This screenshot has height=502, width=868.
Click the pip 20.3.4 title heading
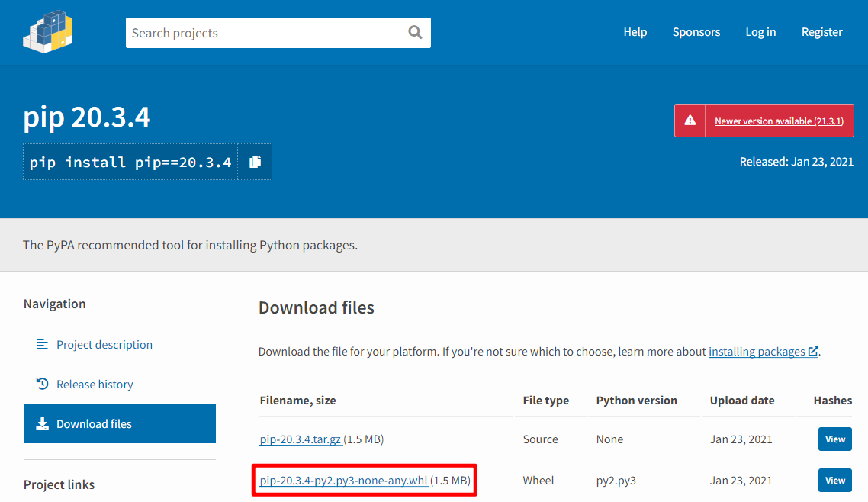point(87,117)
